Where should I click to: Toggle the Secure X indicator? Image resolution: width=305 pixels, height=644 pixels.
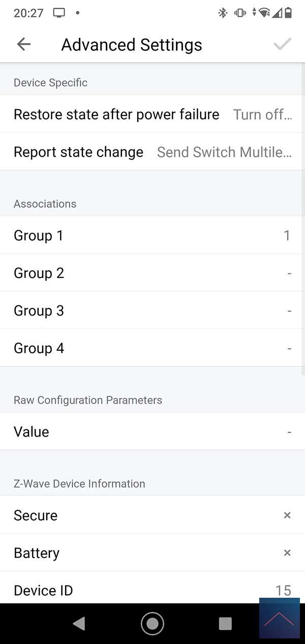pos(287,515)
